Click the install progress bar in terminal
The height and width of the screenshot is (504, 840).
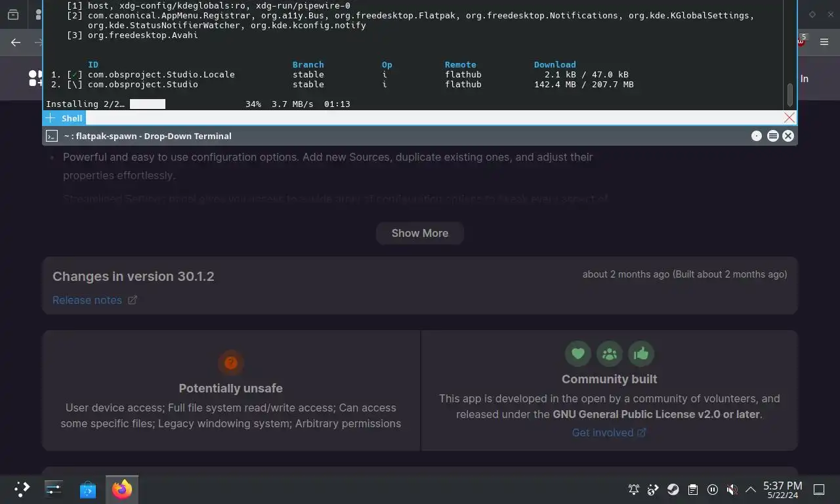click(x=148, y=104)
